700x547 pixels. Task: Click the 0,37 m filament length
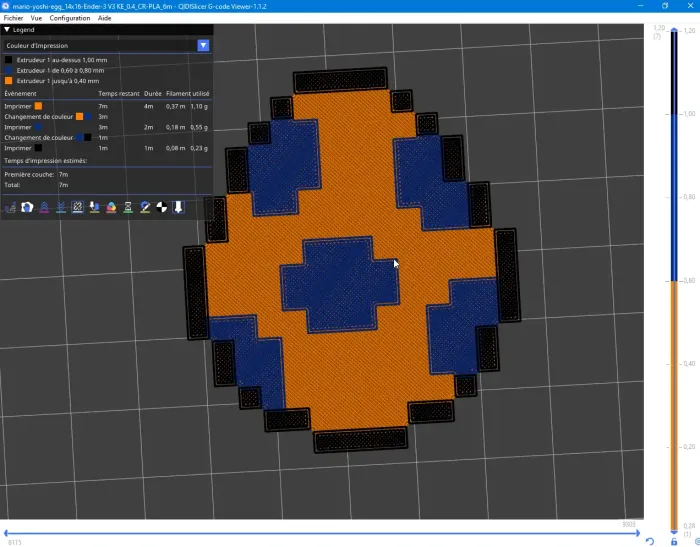pos(175,106)
